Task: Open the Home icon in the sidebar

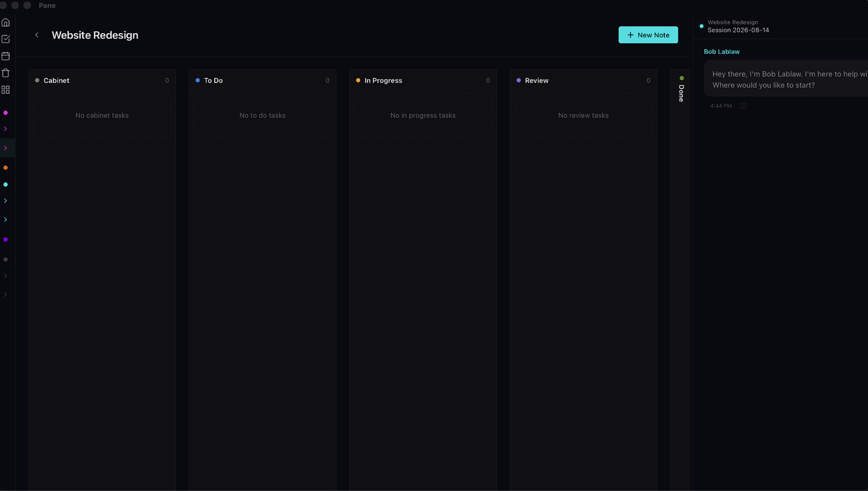Action: point(5,22)
